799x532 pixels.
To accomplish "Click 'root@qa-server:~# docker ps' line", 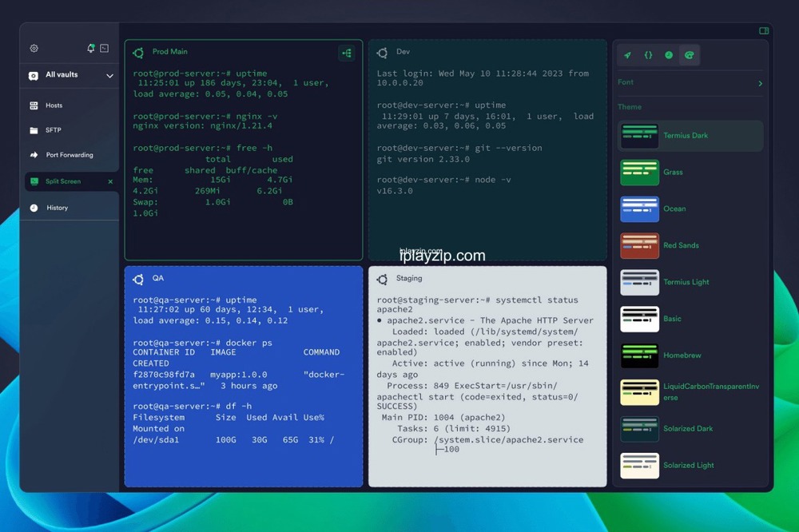I will 202,343.
